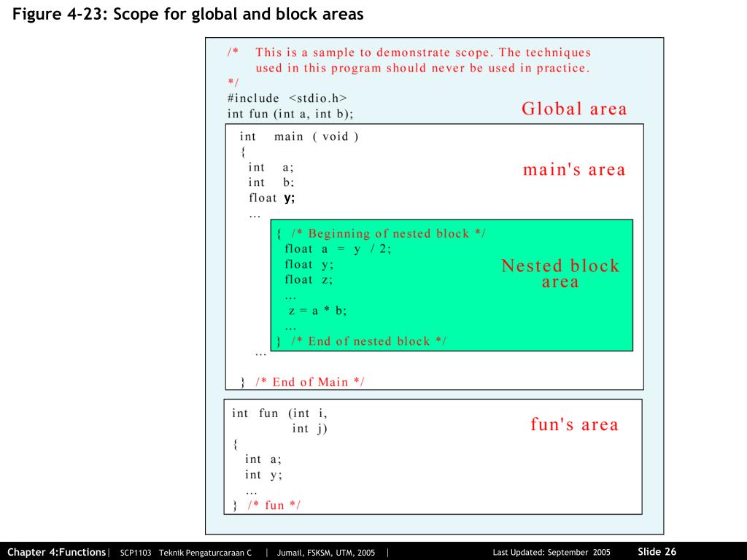
Task: Click the 'Slide 26' number in the footer
Action: 657,551
